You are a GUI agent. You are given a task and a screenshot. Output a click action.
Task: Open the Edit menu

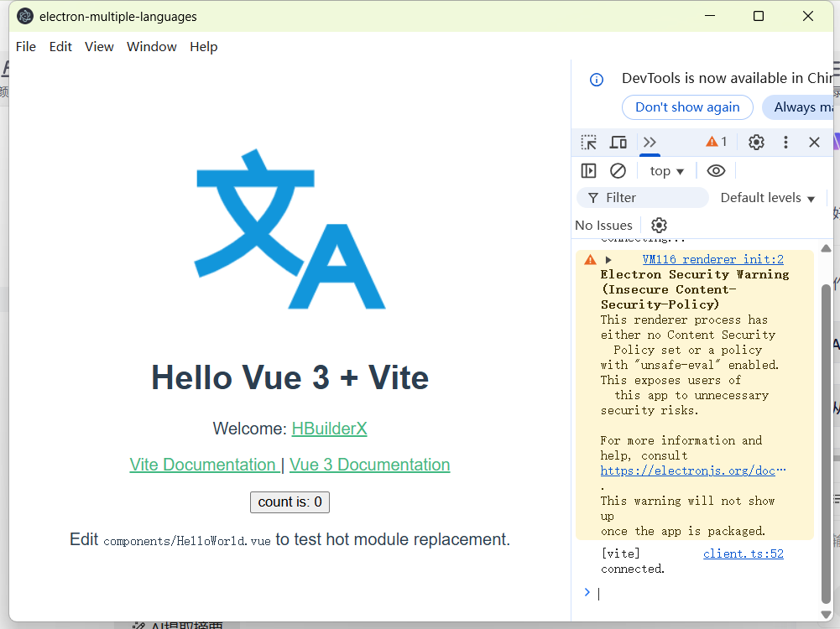pyautogui.click(x=60, y=47)
